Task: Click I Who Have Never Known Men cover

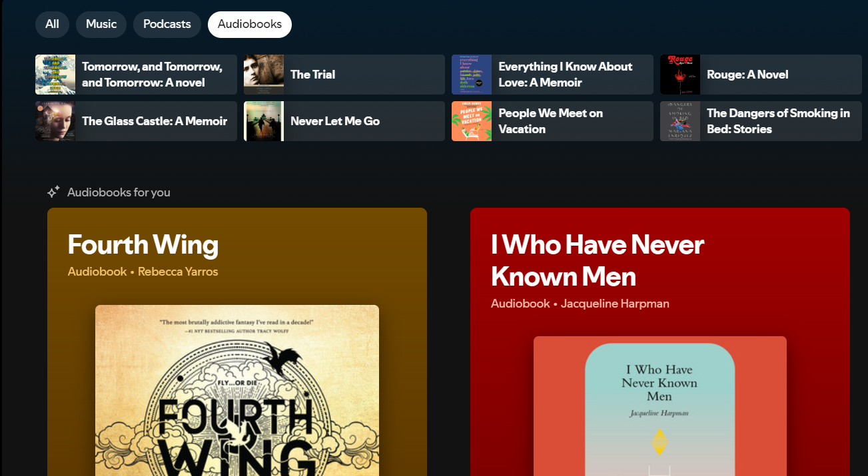Action: coord(660,406)
